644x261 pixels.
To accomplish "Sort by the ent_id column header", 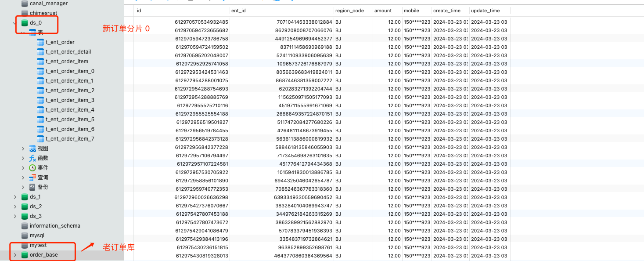I will 238,11.
